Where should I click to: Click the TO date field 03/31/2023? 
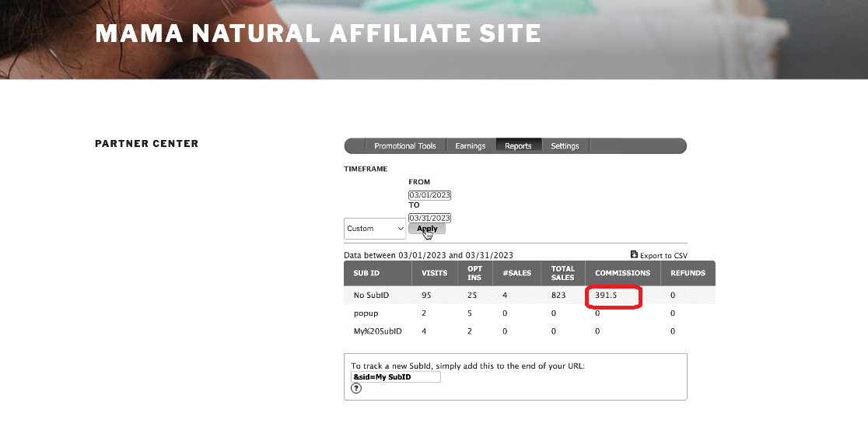coord(429,218)
